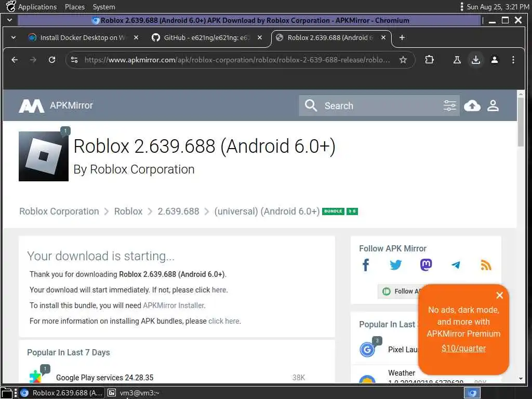532x399 pixels.
Task: Bookmark this page with the star
Action: (403, 60)
